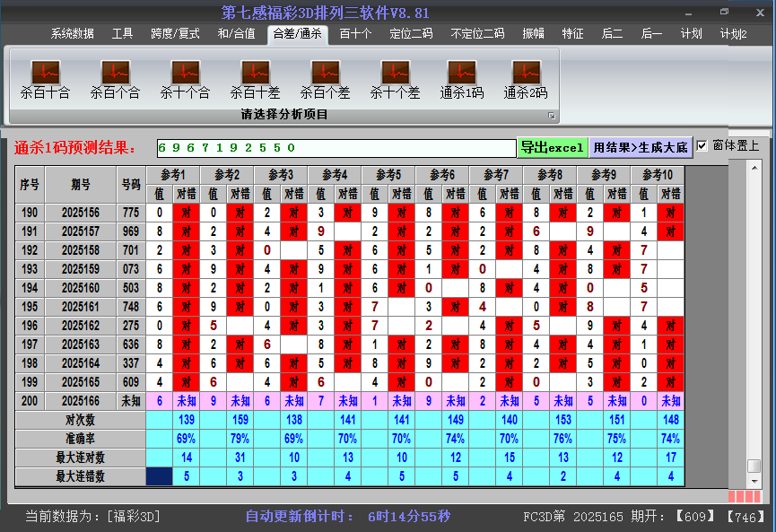The image size is (776, 532).
Task: Click the 导出excel button
Action: [553, 147]
